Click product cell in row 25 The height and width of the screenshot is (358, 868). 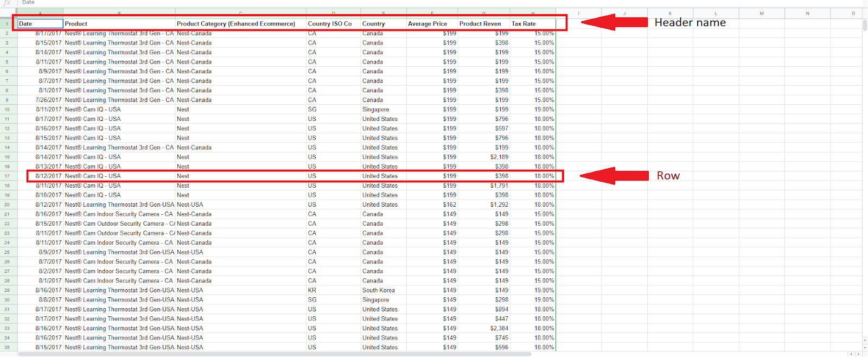119,252
